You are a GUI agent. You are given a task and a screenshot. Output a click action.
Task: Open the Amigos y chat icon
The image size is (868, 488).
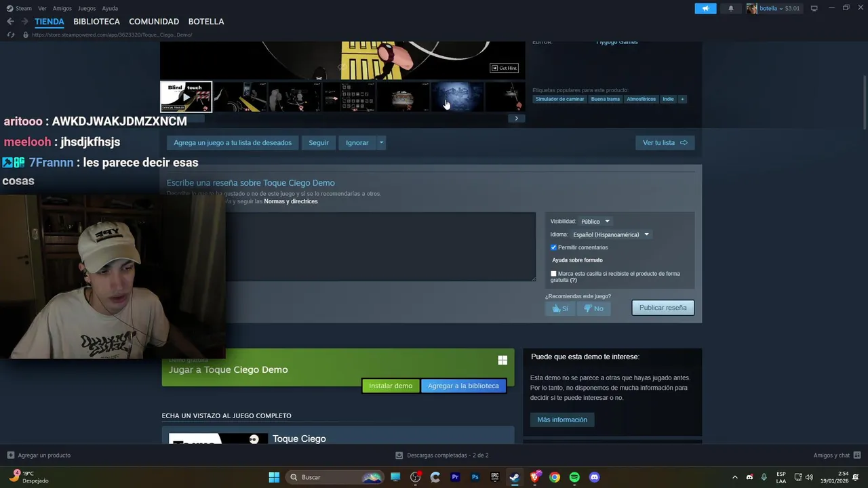point(857,455)
